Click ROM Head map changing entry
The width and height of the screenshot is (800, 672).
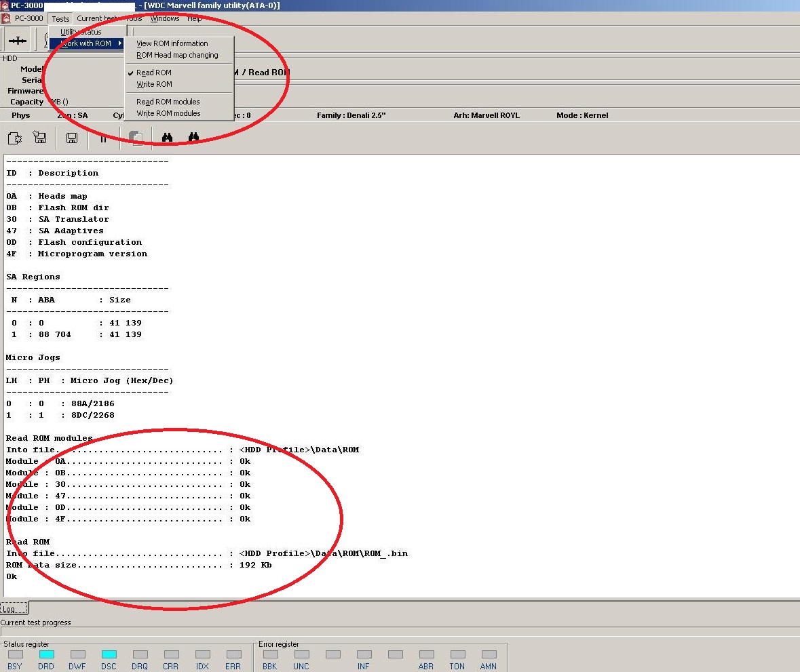[x=177, y=55]
